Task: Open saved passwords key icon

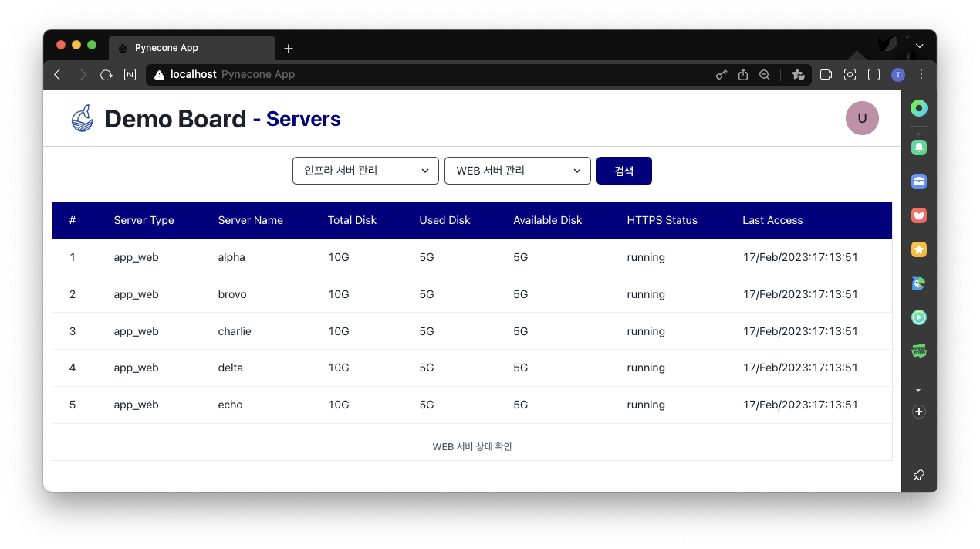Action: pyautogui.click(x=721, y=75)
